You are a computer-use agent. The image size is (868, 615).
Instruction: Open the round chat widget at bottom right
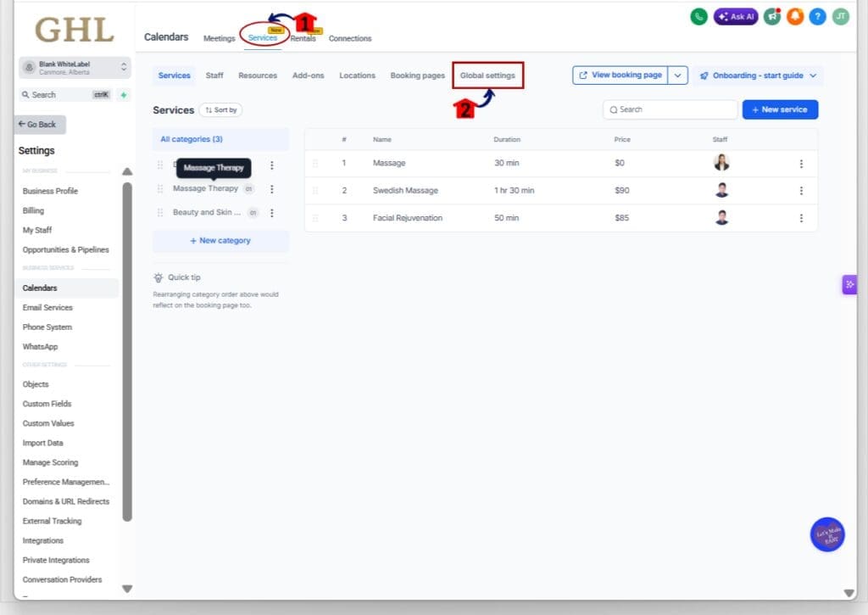(827, 534)
